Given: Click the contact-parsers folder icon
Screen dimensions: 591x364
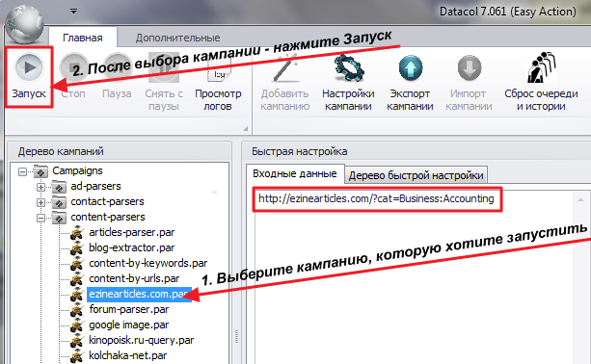Looking at the screenshot, I should tap(59, 202).
